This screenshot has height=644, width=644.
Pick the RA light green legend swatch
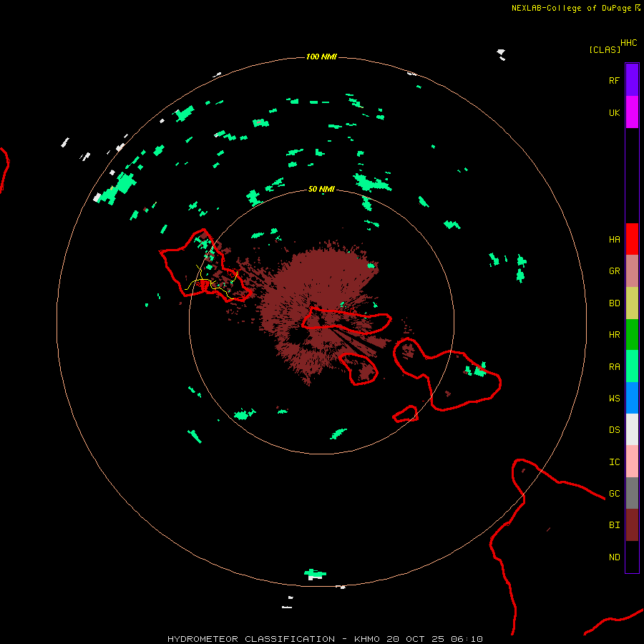coord(632,366)
